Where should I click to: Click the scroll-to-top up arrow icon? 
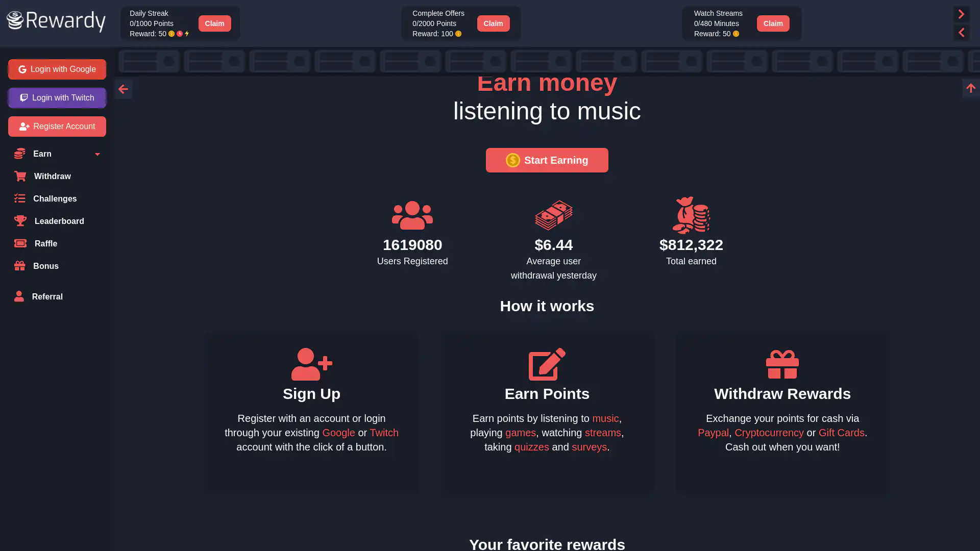pos(970,88)
